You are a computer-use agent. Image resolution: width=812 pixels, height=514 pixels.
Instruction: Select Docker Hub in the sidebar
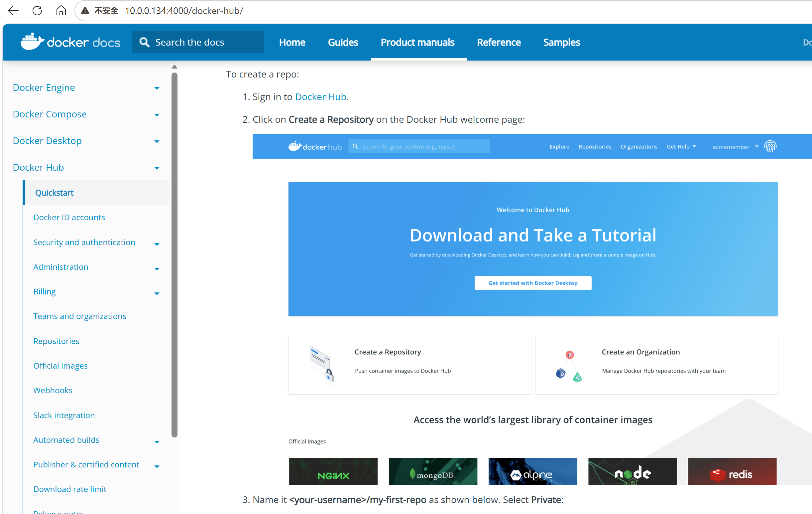[x=38, y=167]
